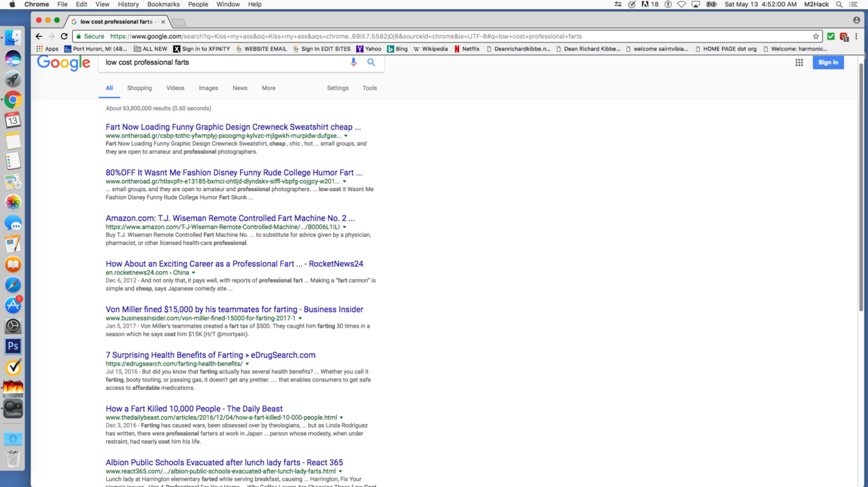
Task: Click the Google search input field
Action: click(x=223, y=62)
